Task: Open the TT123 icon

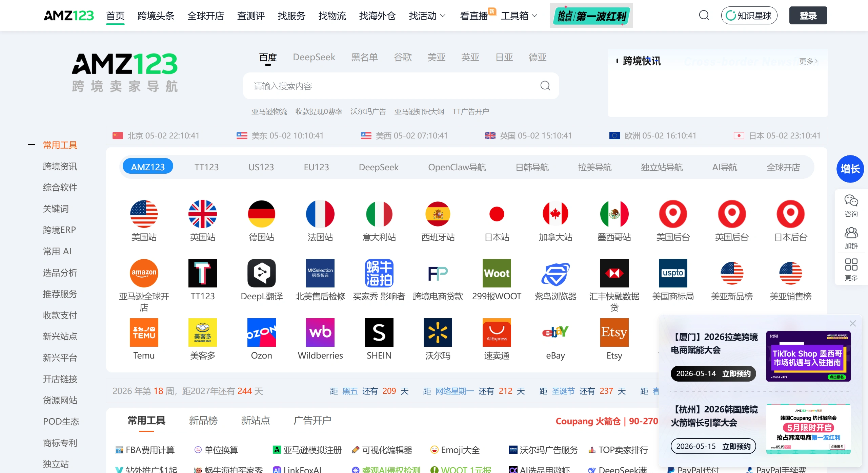Action: (203, 273)
